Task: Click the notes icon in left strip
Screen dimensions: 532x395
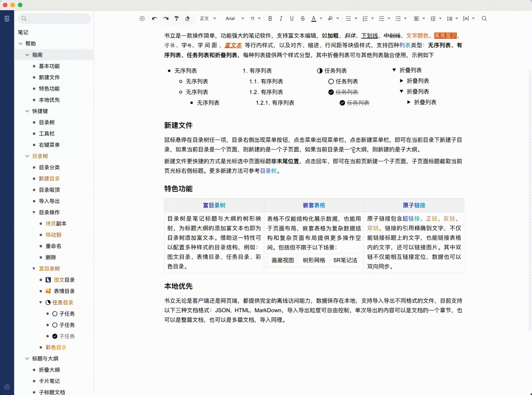Action: [x=7, y=18]
